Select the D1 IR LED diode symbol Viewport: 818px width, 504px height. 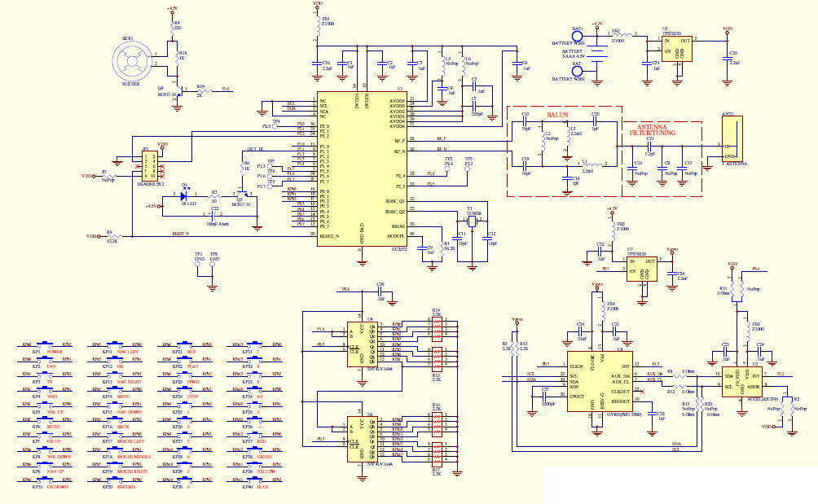(186, 195)
